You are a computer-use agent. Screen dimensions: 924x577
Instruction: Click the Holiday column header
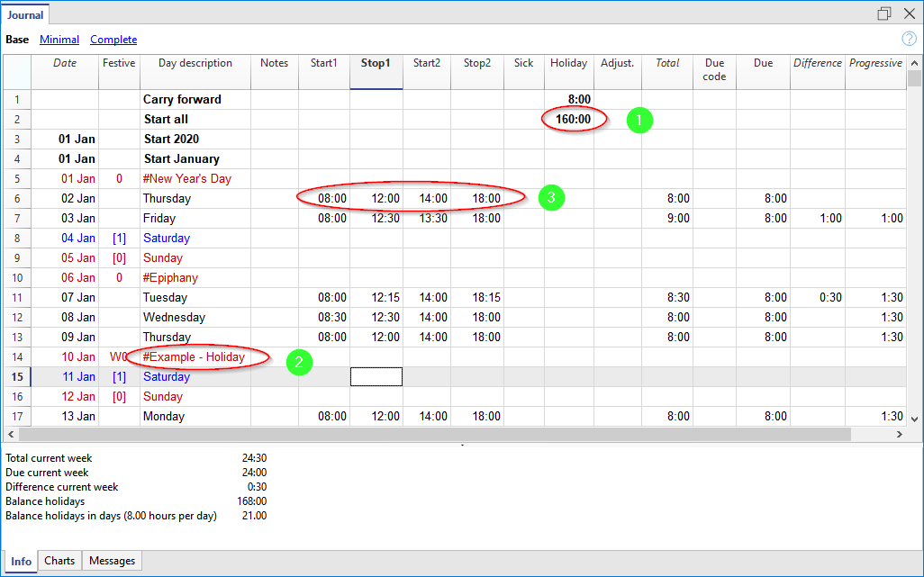[x=568, y=63]
